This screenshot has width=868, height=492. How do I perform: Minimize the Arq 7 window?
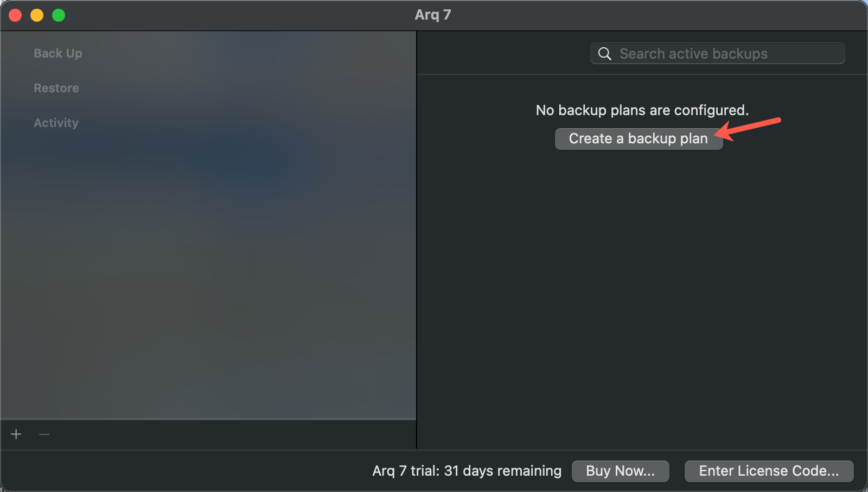[37, 15]
